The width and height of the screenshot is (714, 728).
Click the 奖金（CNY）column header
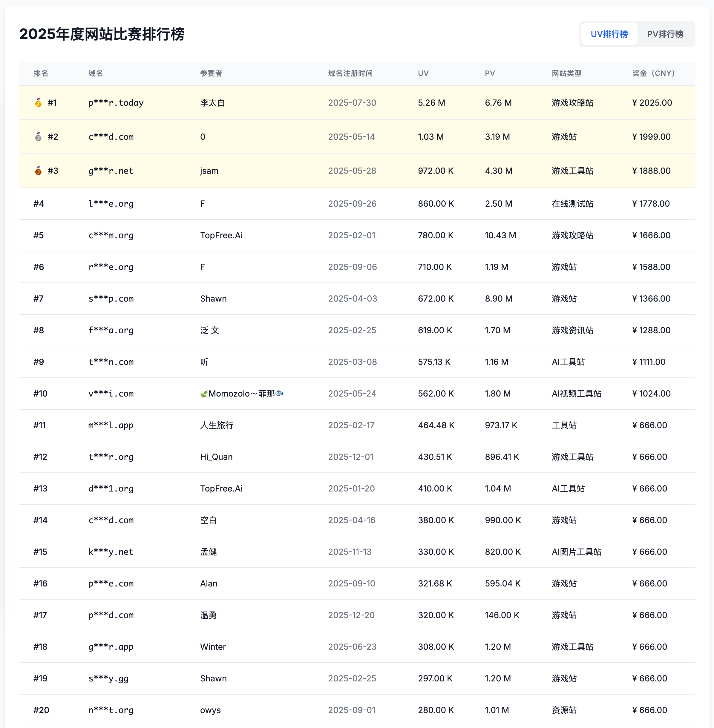(x=653, y=73)
